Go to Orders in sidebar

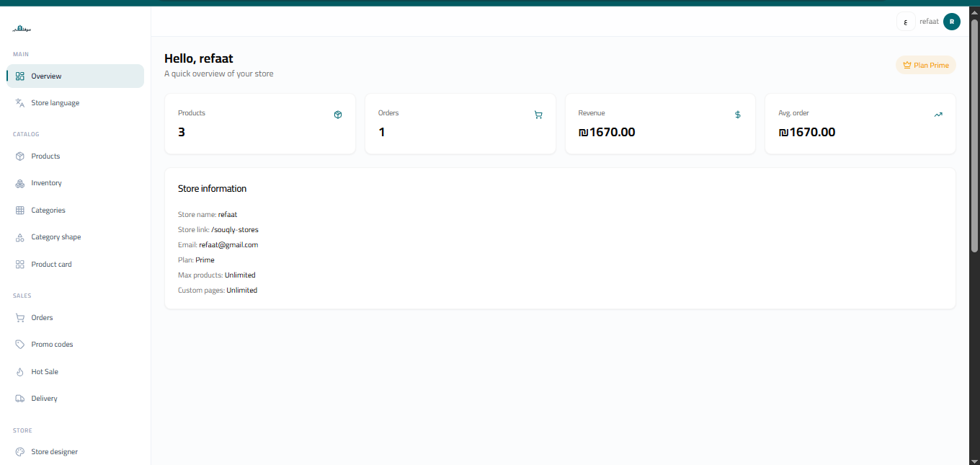[x=76, y=318]
